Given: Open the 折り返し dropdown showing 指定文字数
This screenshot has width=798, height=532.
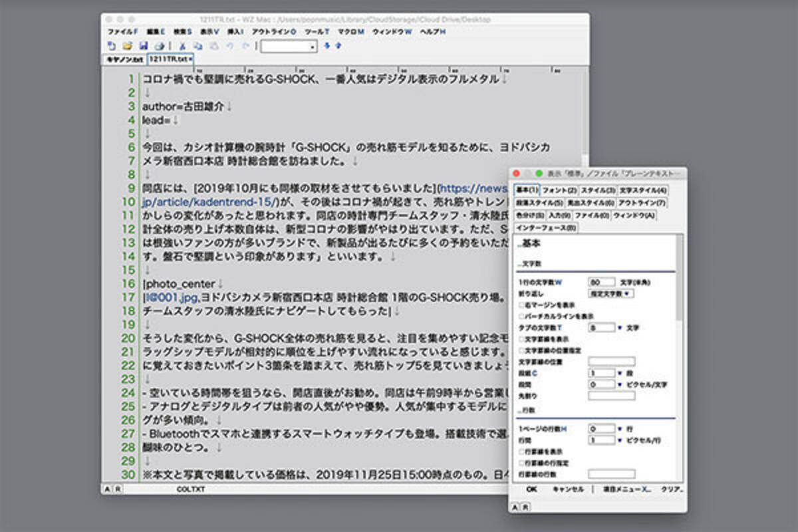Looking at the screenshot, I should click(611, 293).
